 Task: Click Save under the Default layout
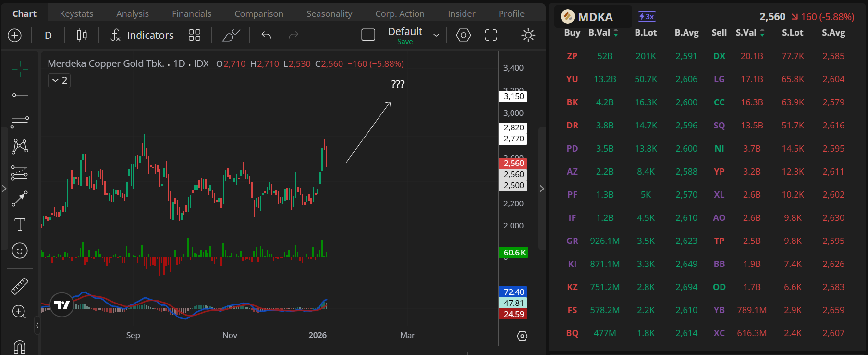point(405,42)
